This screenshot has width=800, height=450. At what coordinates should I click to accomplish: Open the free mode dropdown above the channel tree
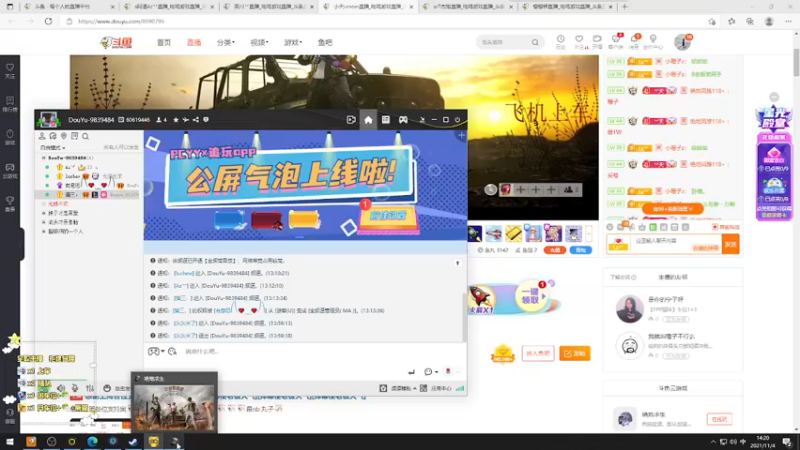coord(53,147)
